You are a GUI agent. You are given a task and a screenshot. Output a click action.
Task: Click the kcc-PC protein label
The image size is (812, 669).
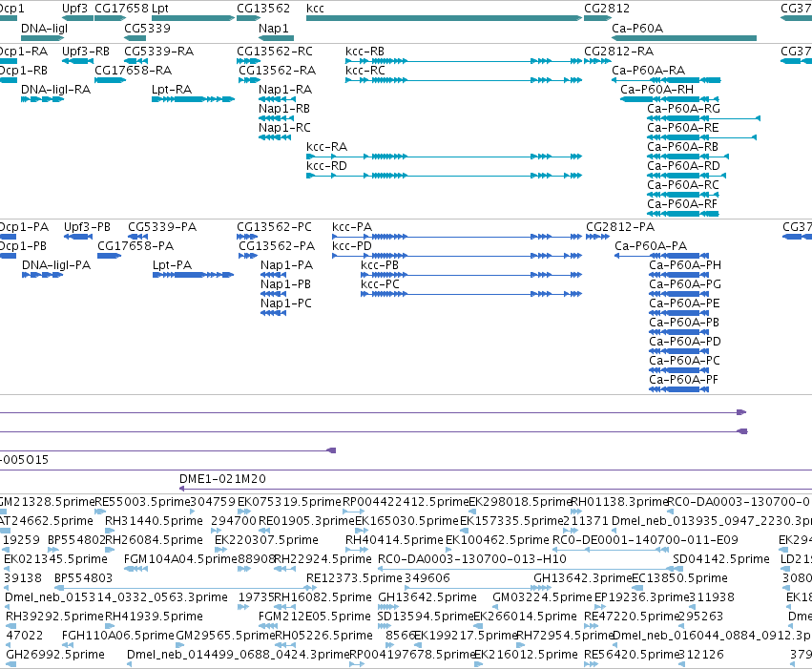[380, 283]
